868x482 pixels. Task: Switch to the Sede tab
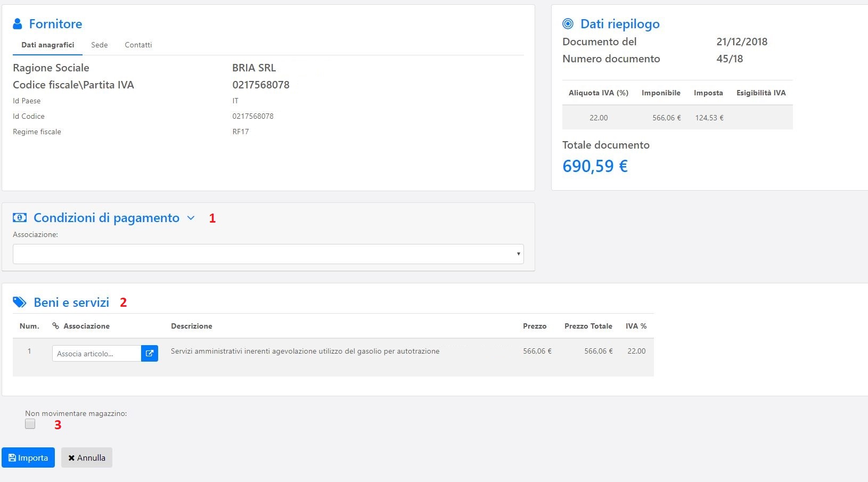[100, 45]
